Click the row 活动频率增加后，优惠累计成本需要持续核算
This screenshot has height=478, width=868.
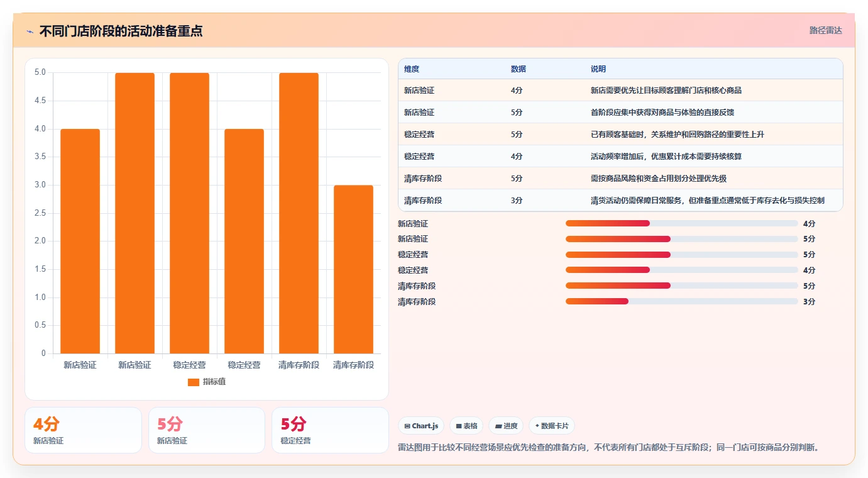pyautogui.click(x=620, y=156)
